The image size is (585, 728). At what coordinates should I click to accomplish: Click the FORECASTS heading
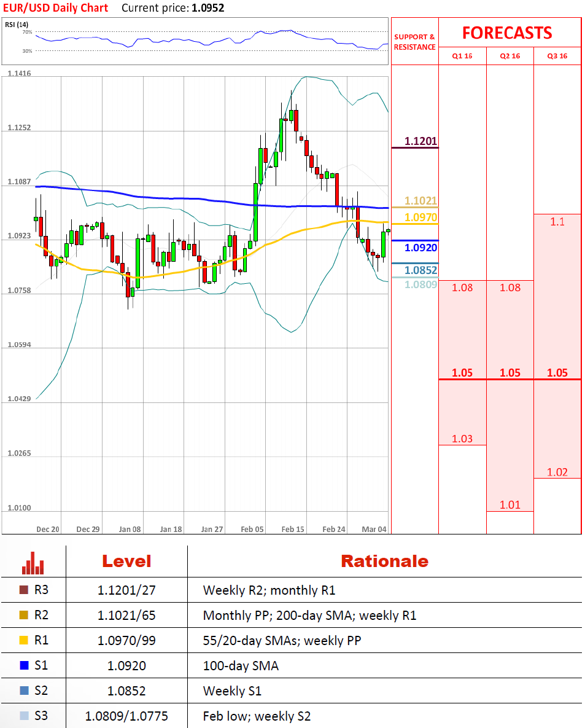(507, 33)
